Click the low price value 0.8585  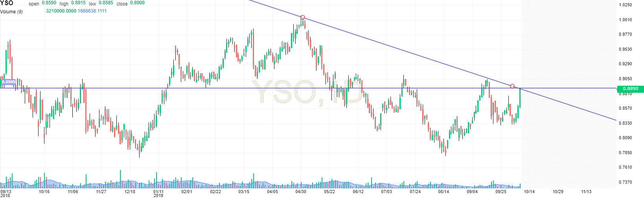point(106,3)
